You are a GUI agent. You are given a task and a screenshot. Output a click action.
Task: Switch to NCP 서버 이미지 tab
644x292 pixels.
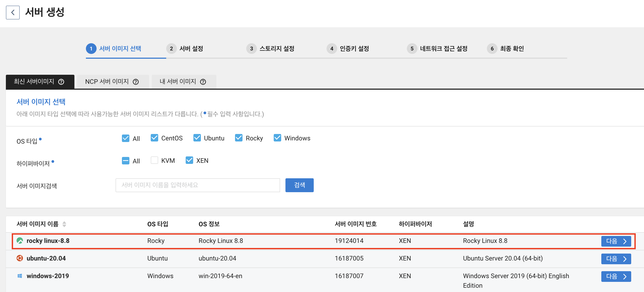click(x=107, y=82)
